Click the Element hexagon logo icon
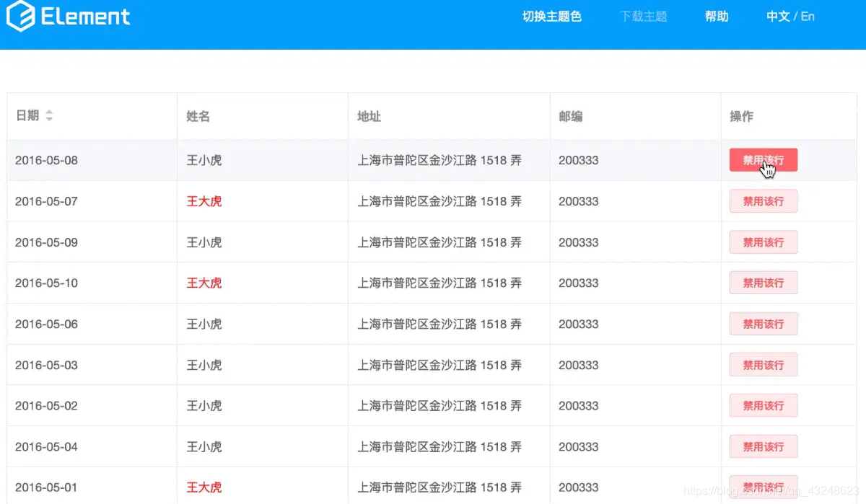Image resolution: width=866 pixels, height=504 pixels. click(x=22, y=16)
